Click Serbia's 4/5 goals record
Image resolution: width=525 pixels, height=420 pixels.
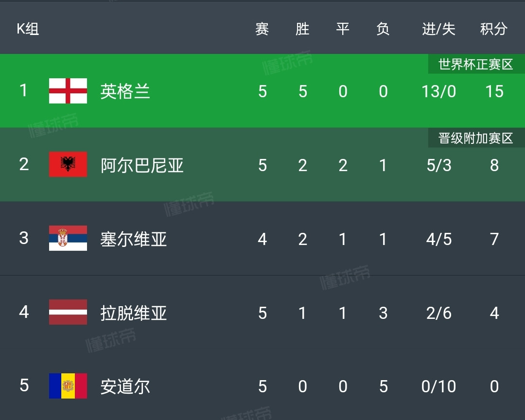pos(438,239)
